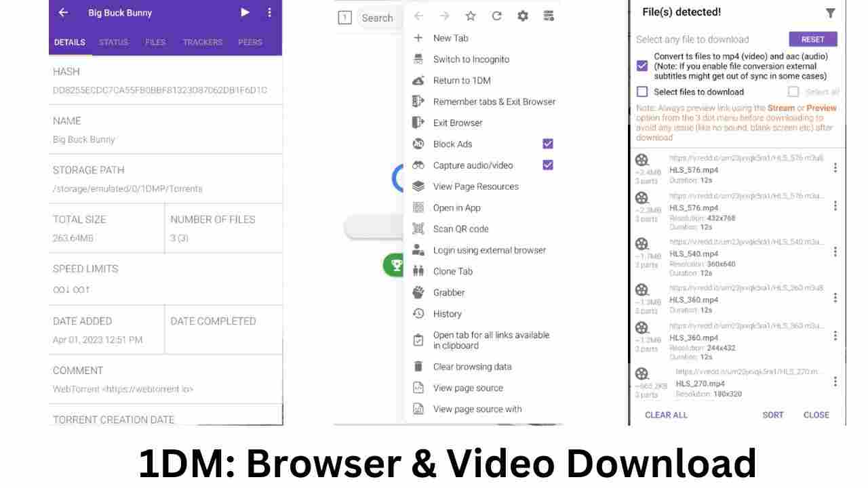Tick the Select all checkbox
The width and height of the screenshot is (868, 488).
(x=793, y=91)
